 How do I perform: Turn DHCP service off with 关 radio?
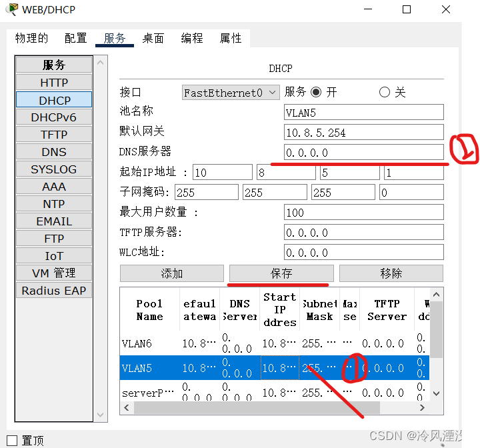[385, 92]
